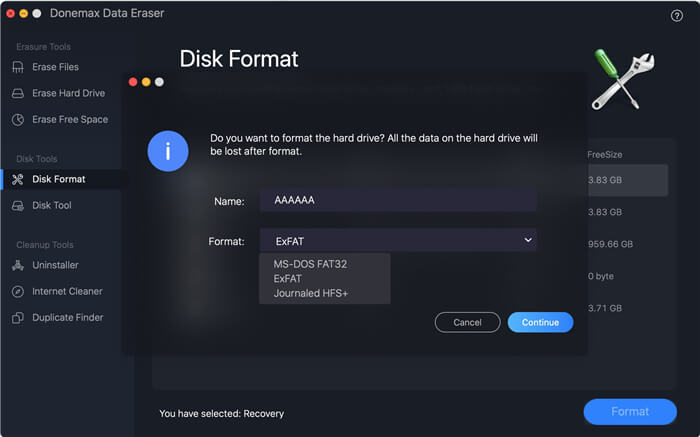This screenshot has height=437, width=700.
Task: Click Continue to confirm formatting
Action: point(540,322)
